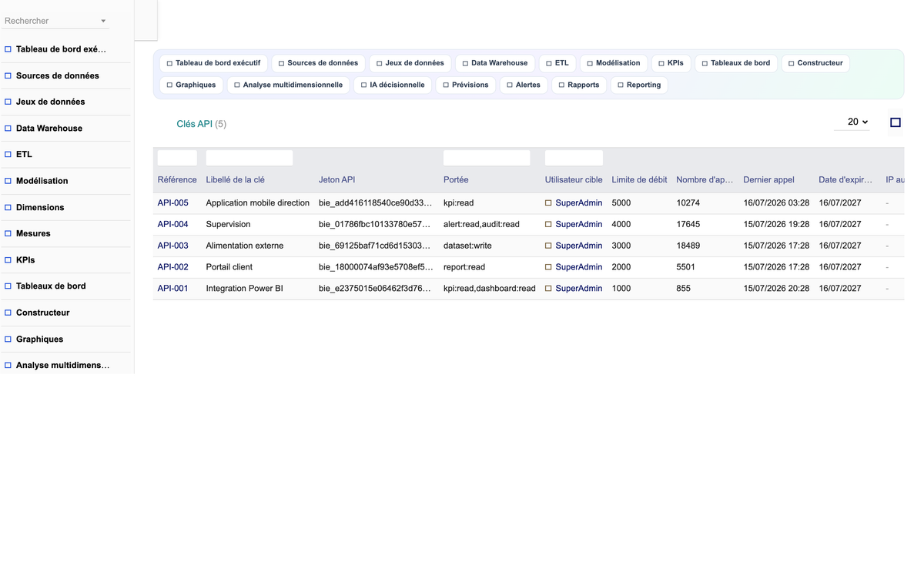
Task: Click the user icon in API-003 row
Action: (x=548, y=246)
